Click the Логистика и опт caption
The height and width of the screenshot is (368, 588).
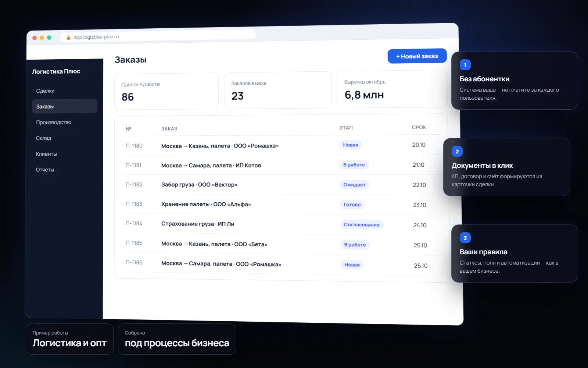(x=69, y=343)
